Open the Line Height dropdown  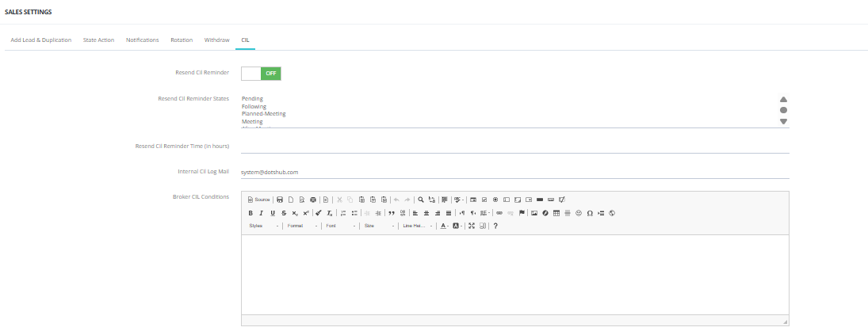click(418, 226)
